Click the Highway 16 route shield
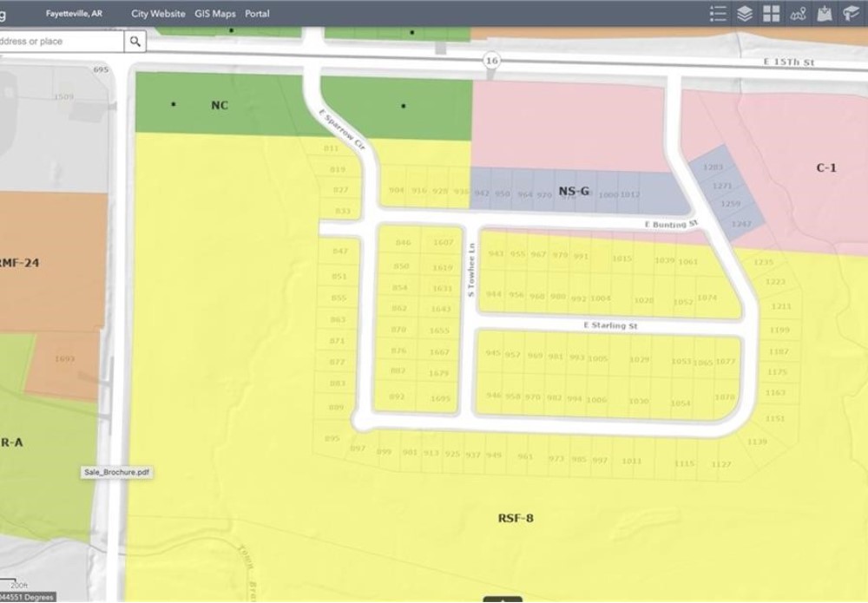The image size is (868, 603). tap(492, 60)
